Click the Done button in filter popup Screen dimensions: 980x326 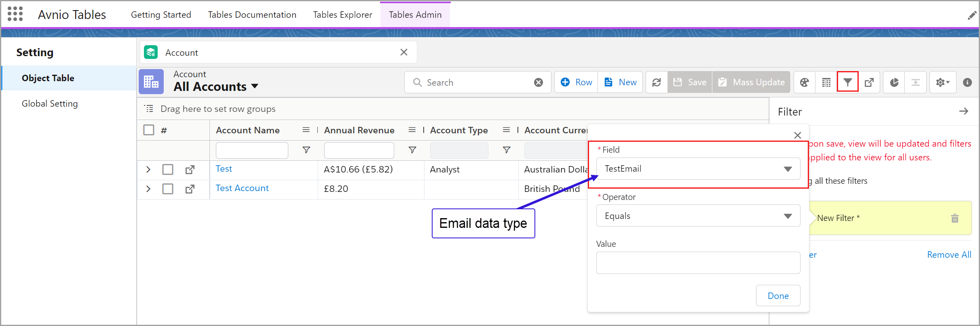pos(777,296)
